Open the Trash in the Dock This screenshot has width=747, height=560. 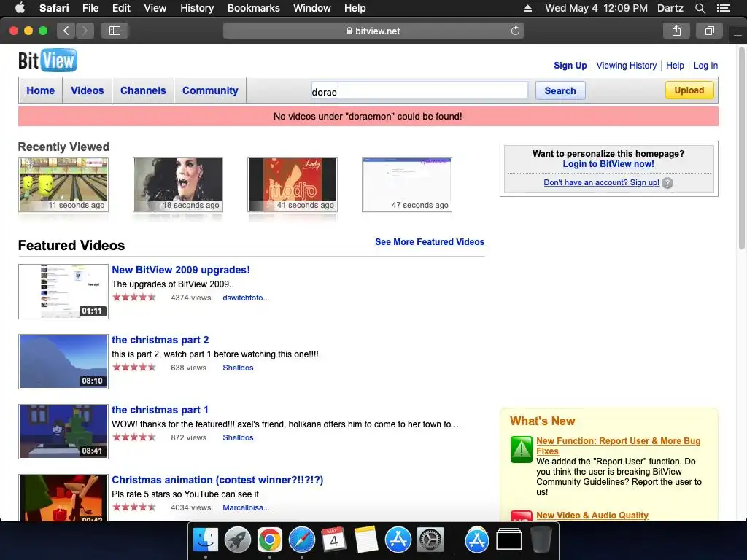(541, 540)
